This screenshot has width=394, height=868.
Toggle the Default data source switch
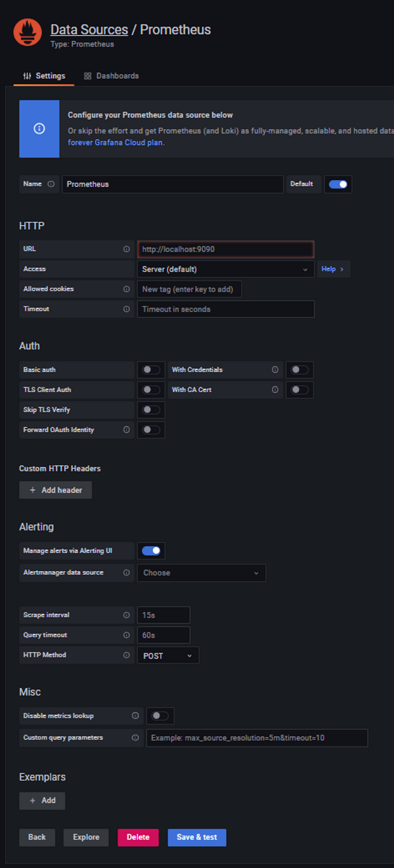338,184
